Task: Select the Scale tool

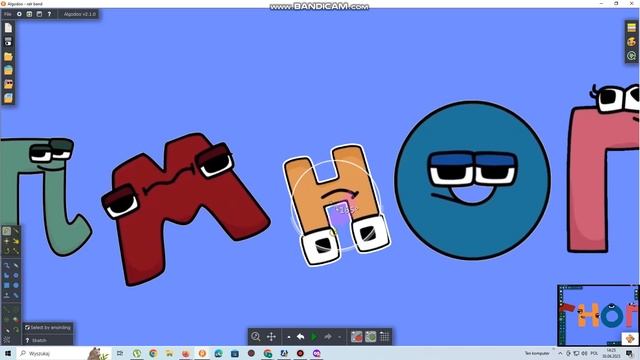Action: click(16, 251)
